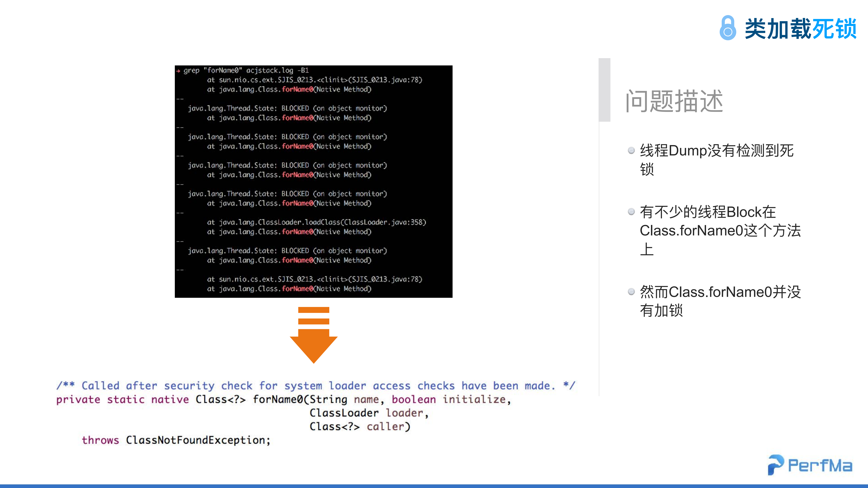Viewport: 868px width, 488px height.
Task: Toggle the bullet beside 线程Dump没有检测到死锁
Action: [631, 150]
